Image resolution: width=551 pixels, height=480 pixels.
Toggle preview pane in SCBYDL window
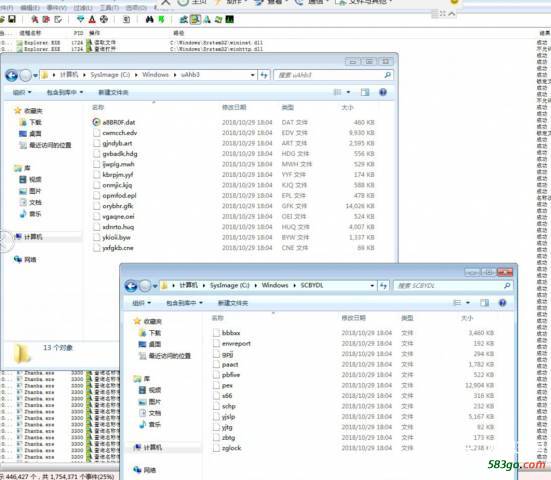coord(485,303)
